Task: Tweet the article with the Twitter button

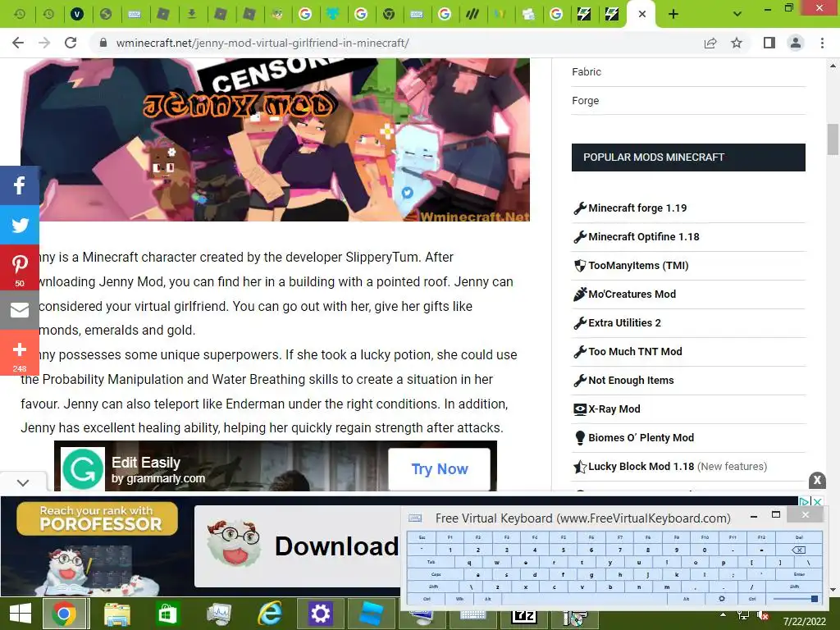Action: coord(20,225)
